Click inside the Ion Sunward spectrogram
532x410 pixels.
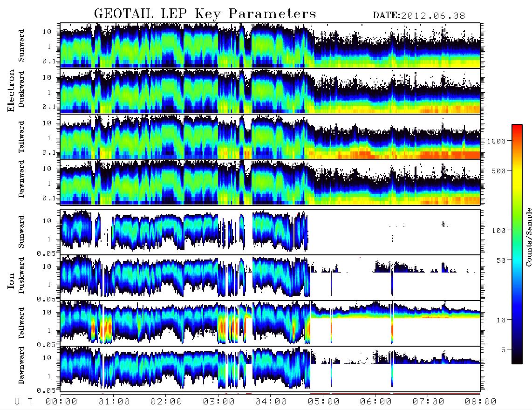pos(270,232)
